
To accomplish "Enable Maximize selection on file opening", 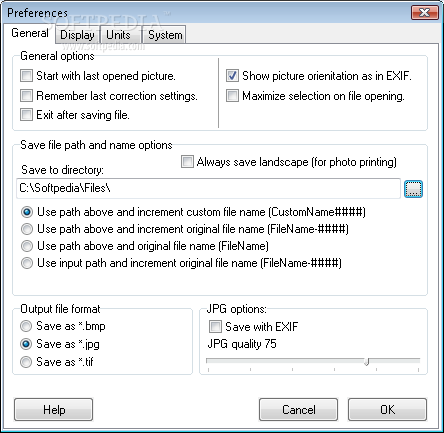I will click(x=232, y=96).
